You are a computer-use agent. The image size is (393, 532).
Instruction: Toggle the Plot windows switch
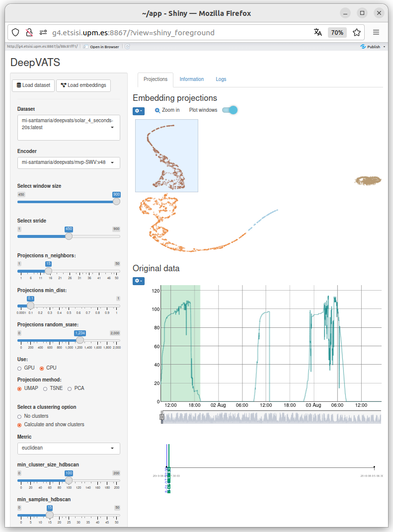(x=230, y=110)
